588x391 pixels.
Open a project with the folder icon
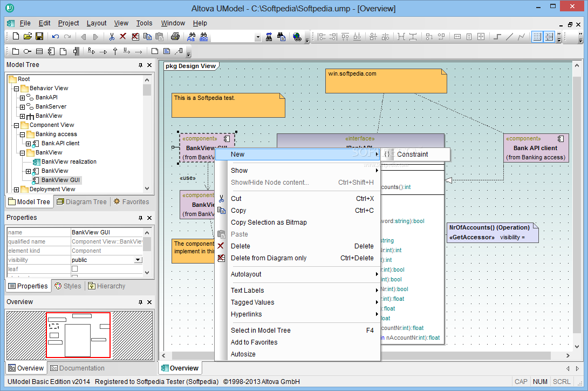click(x=28, y=36)
